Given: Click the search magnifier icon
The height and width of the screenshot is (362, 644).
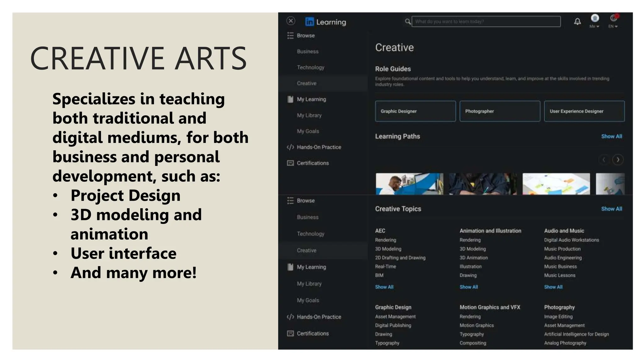Looking at the screenshot, I should point(408,21).
